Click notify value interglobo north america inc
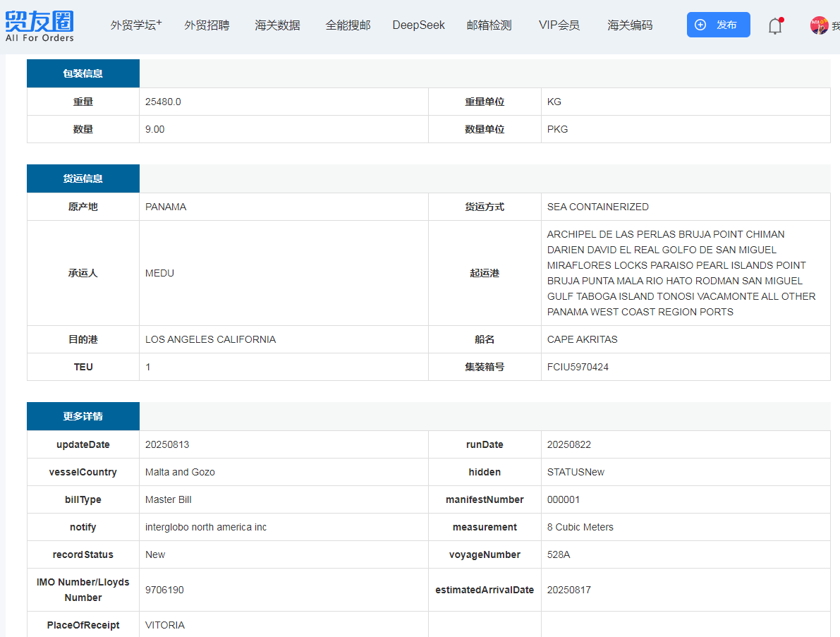This screenshot has width=840, height=637. 206,527
